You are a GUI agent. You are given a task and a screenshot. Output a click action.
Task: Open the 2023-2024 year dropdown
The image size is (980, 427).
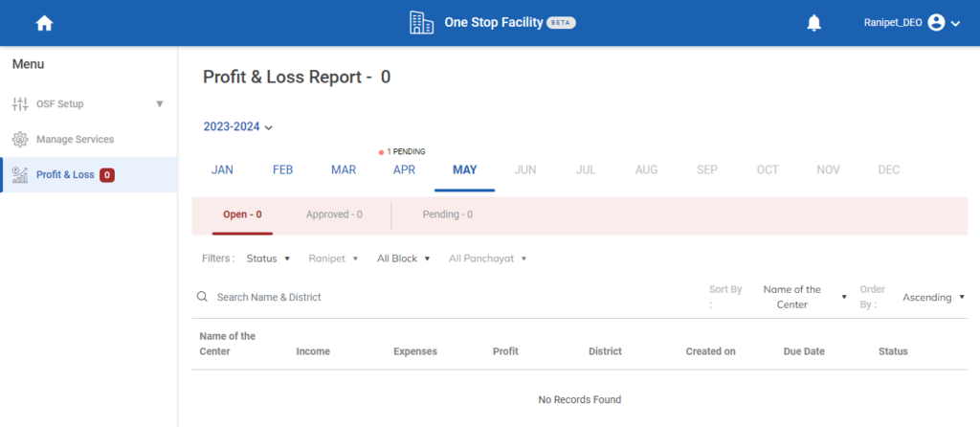point(238,126)
